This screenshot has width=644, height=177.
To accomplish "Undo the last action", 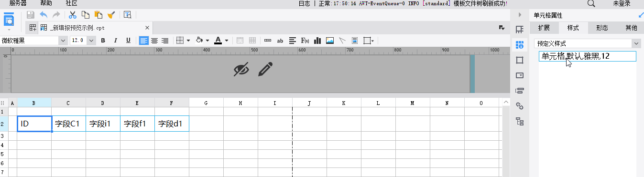I will [44, 15].
